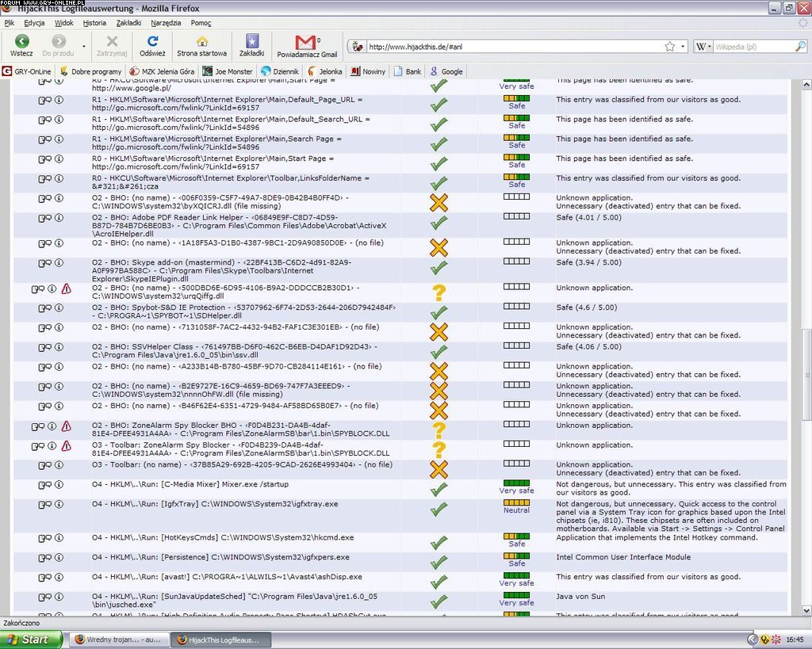Click inside the Wikipedia search field

point(752,47)
